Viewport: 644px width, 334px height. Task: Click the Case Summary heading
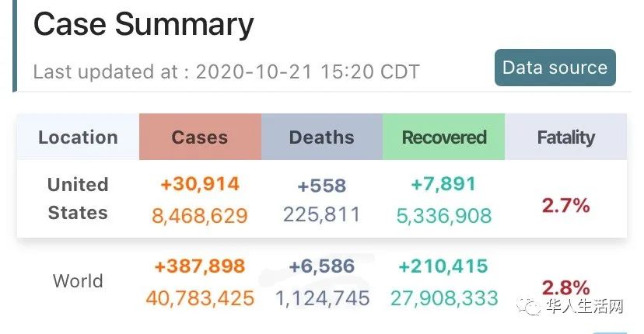tap(143, 25)
